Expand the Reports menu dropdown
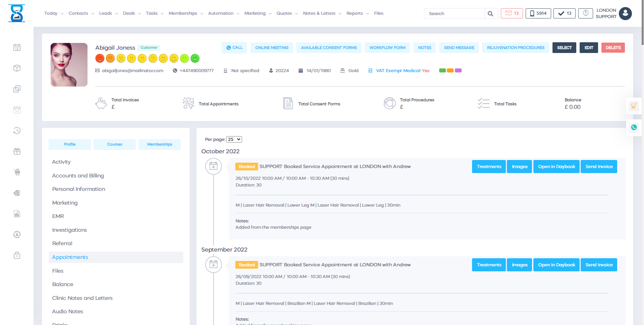Viewport: 644px width, 325px height. pos(357,13)
